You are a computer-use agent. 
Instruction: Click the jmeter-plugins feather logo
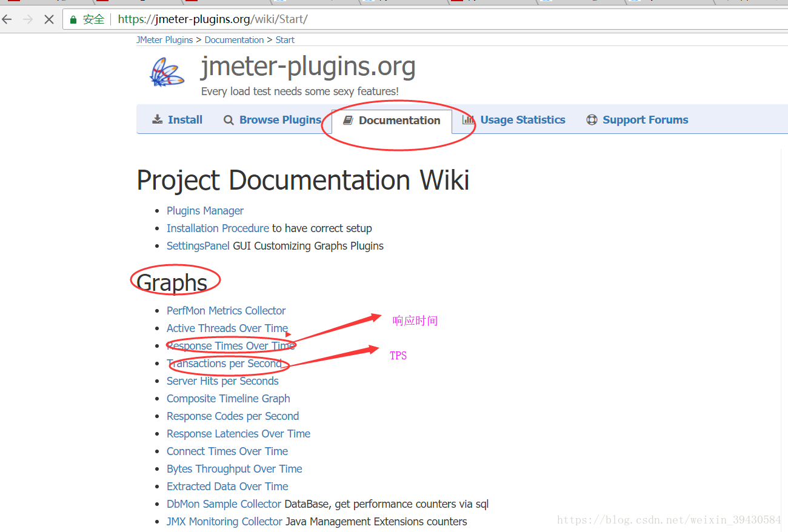167,71
